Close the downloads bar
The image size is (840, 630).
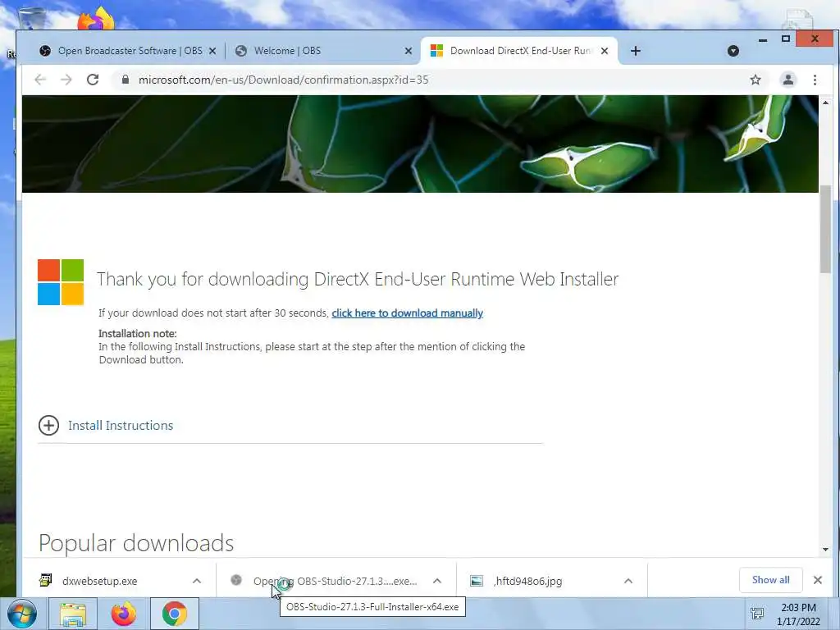pyautogui.click(x=818, y=580)
